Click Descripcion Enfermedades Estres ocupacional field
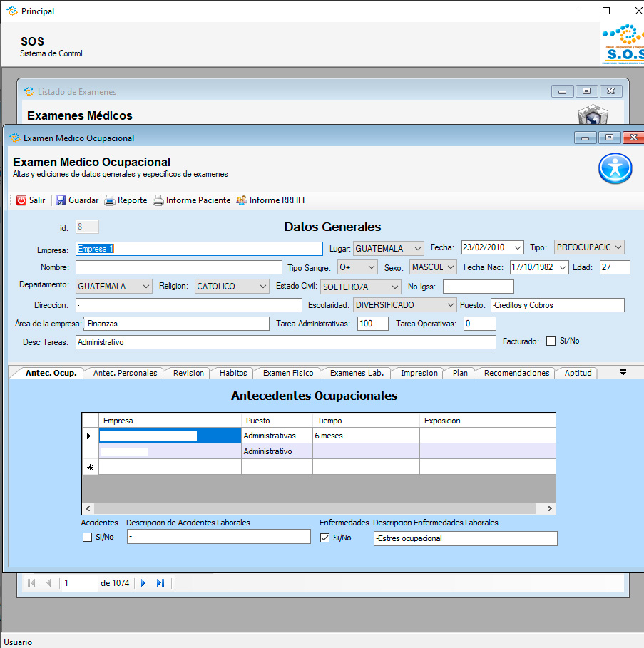Image resolution: width=644 pixels, height=648 pixels. coord(466,538)
